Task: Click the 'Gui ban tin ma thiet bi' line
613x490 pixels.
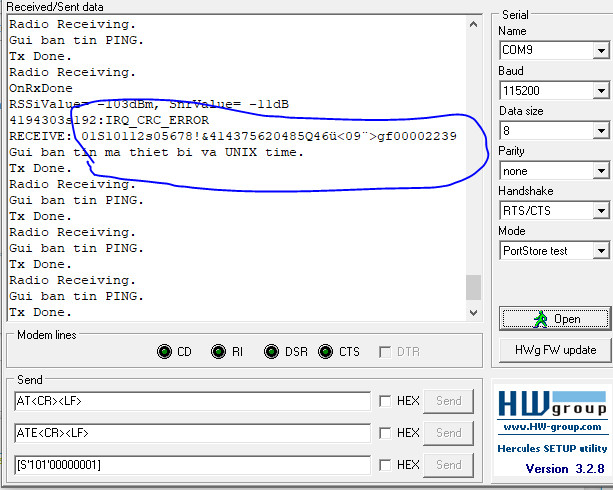Action: point(156,152)
